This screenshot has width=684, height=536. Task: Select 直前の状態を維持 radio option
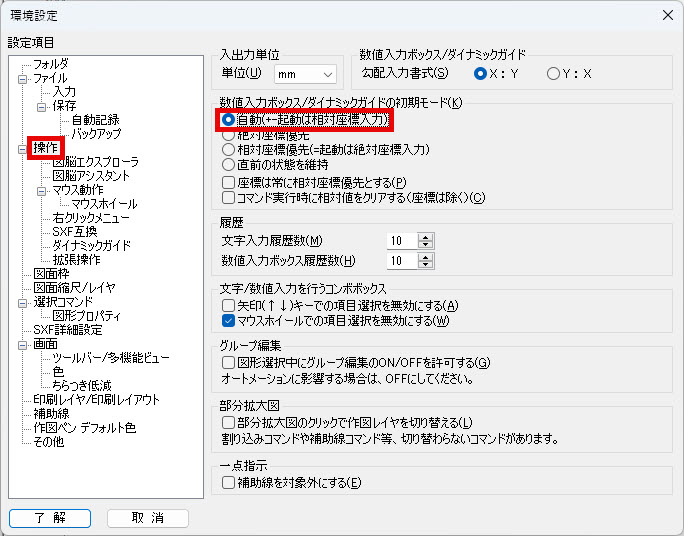(228, 164)
